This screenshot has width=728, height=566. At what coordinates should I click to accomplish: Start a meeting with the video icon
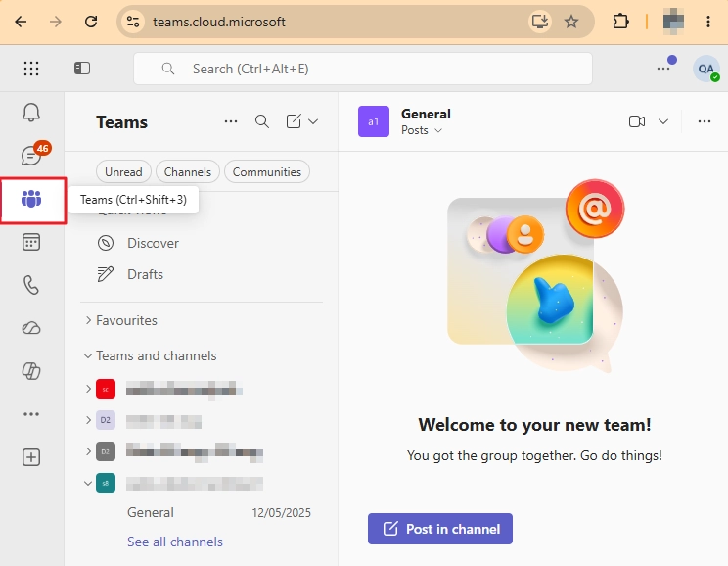pyautogui.click(x=637, y=121)
